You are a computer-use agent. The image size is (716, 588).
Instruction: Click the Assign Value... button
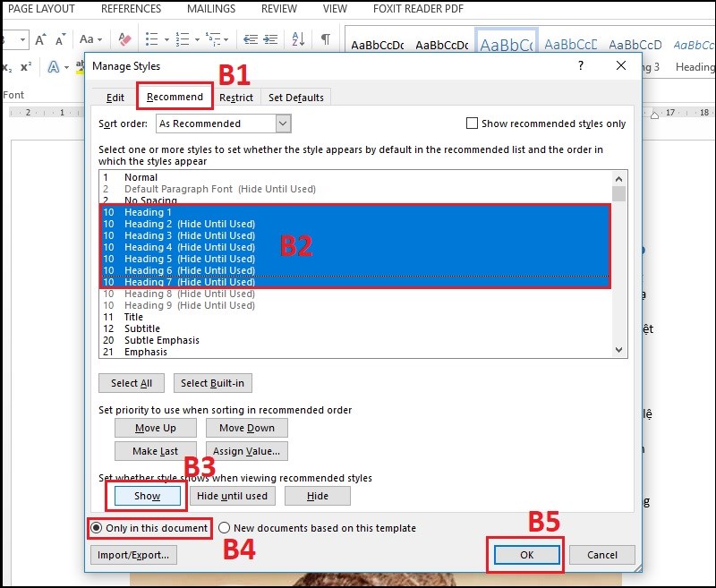247,451
